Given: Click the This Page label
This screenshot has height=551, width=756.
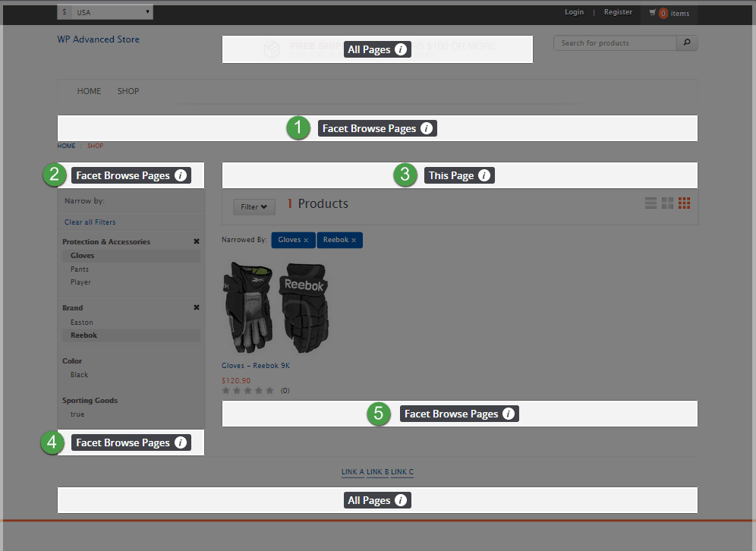Looking at the screenshot, I should click(452, 175).
